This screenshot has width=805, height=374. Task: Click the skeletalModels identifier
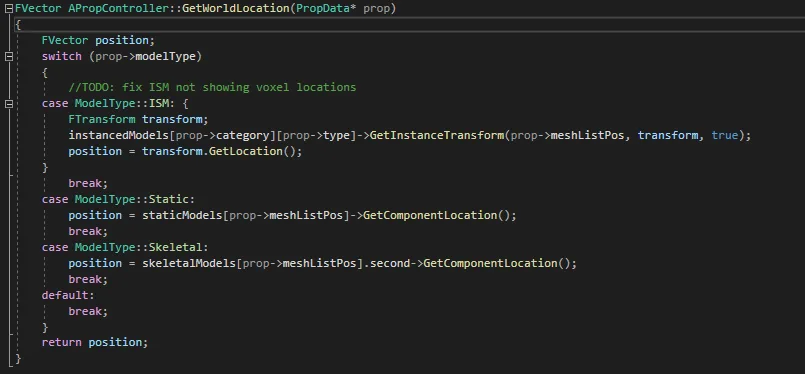tap(189, 264)
